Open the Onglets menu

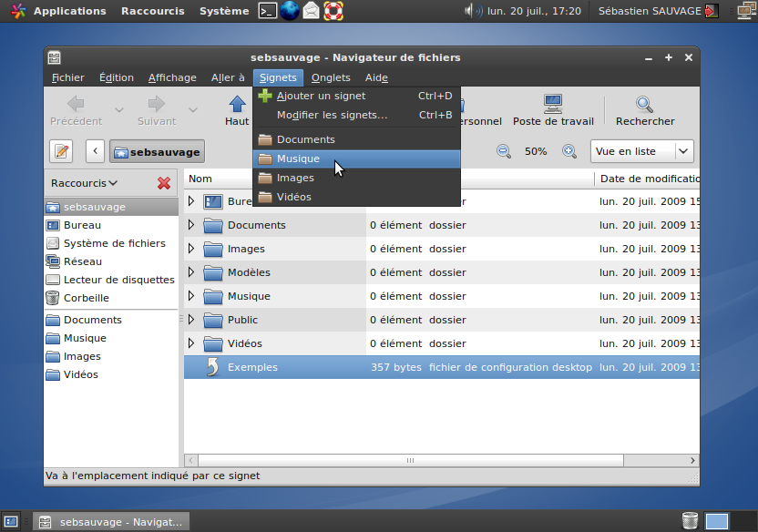point(331,77)
